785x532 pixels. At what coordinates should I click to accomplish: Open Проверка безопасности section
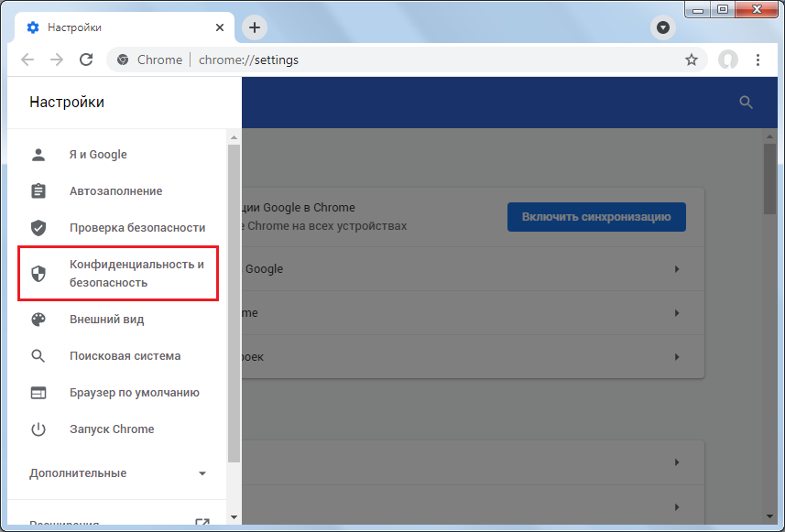(x=117, y=227)
